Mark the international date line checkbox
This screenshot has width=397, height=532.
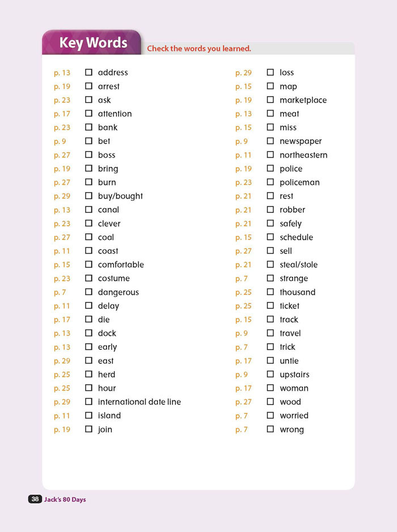(88, 402)
